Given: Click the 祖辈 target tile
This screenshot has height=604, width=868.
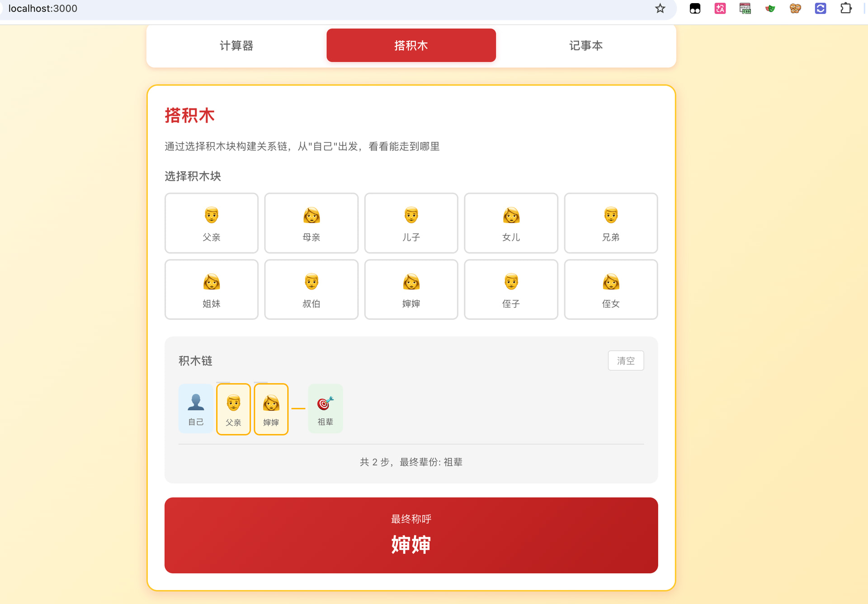Looking at the screenshot, I should [325, 409].
